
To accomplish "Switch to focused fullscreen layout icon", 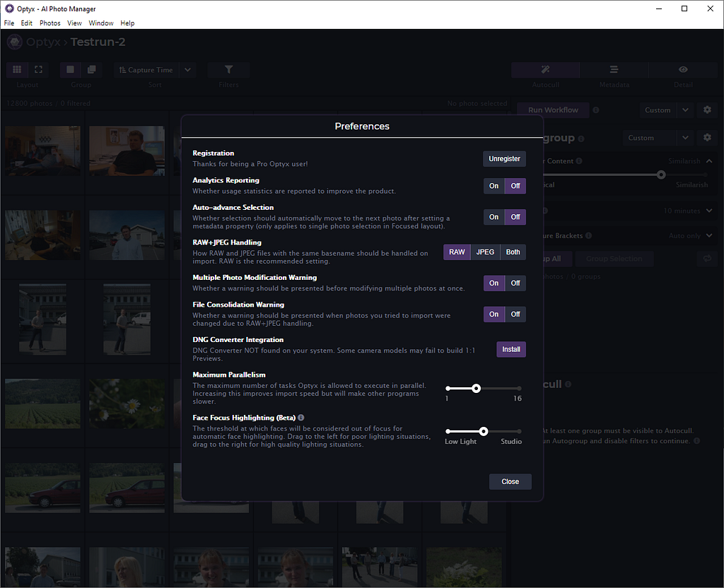I will point(38,70).
